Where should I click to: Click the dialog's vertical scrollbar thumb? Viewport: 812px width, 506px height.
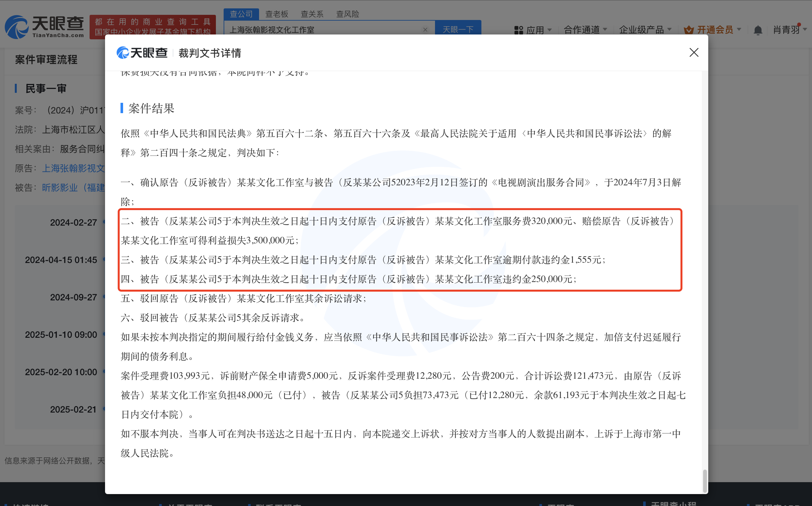tap(705, 481)
